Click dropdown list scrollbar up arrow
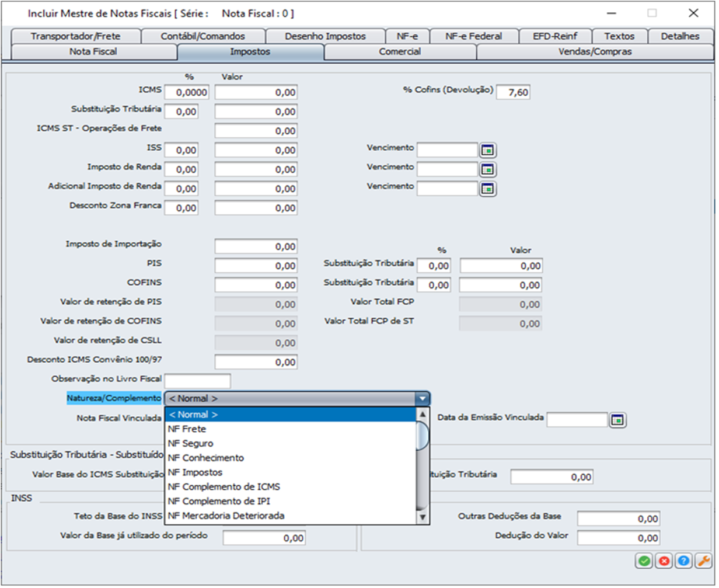 tap(423, 414)
